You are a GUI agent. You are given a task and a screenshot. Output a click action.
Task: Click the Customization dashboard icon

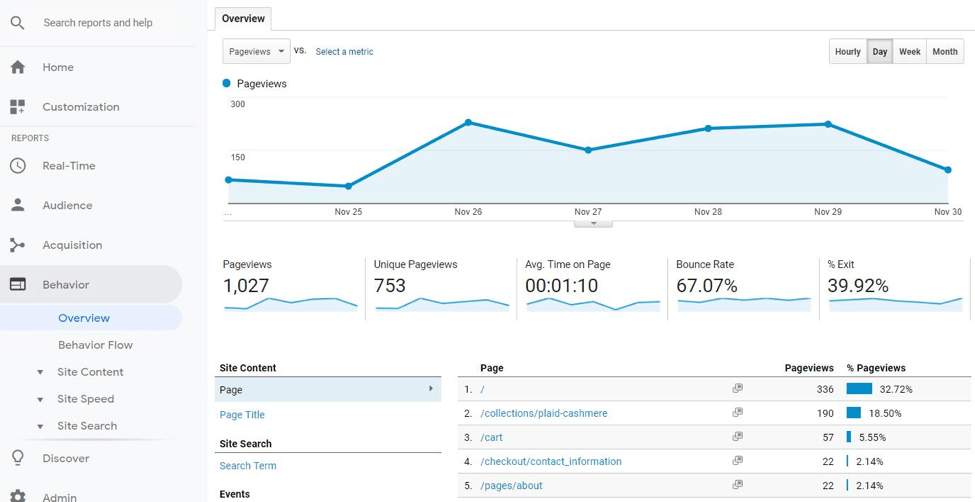(x=17, y=107)
